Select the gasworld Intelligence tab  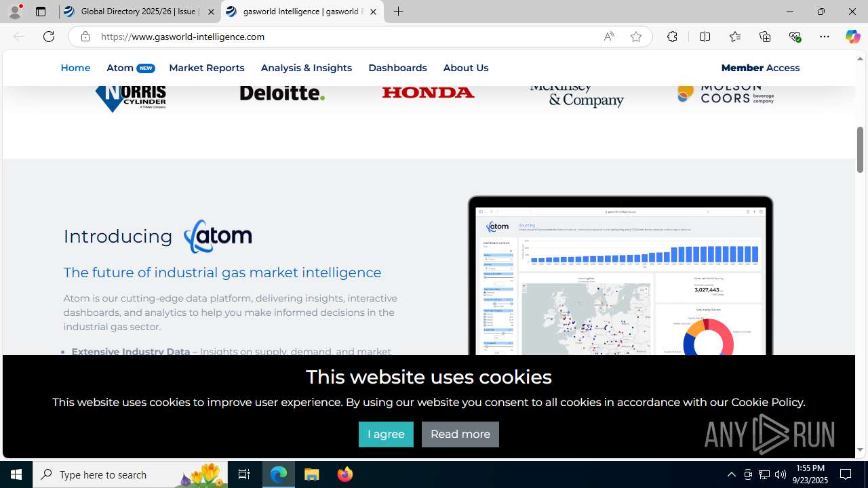302,12
